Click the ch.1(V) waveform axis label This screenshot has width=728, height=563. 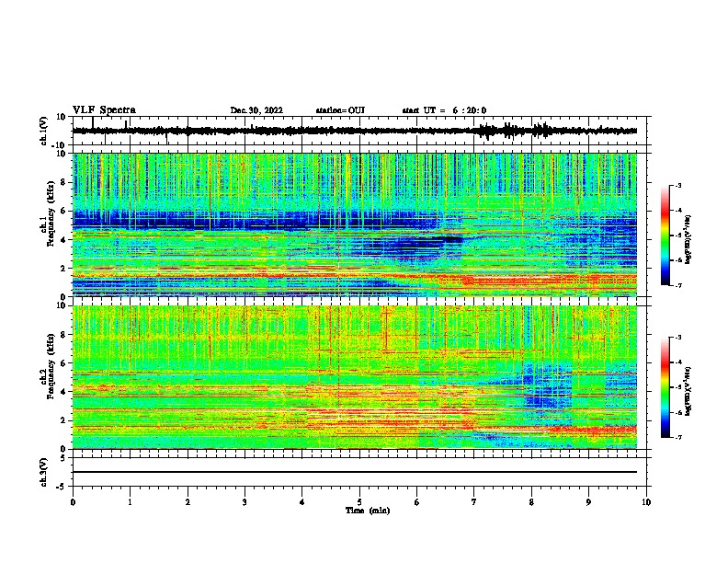[x=44, y=131]
